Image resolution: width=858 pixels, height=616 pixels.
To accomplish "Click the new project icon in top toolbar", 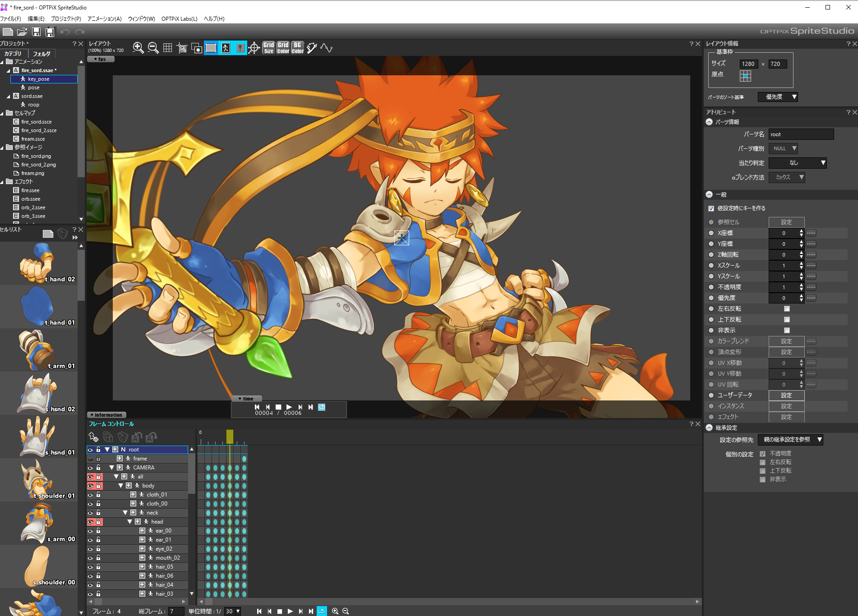I will coord(8,32).
